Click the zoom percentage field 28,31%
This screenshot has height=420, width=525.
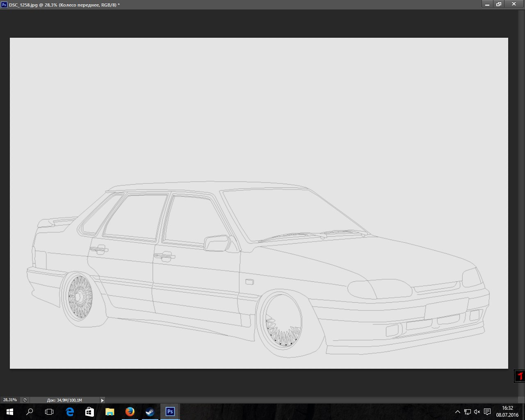click(10, 400)
